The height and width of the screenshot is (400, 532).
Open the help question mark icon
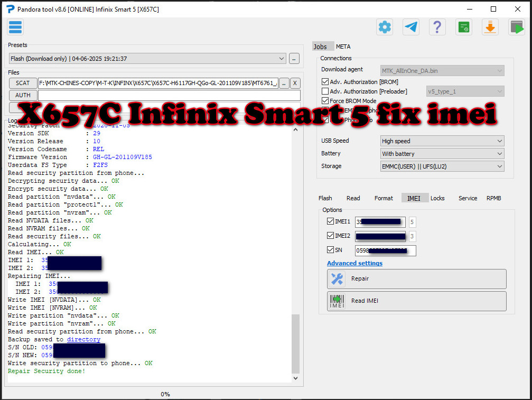point(437,27)
